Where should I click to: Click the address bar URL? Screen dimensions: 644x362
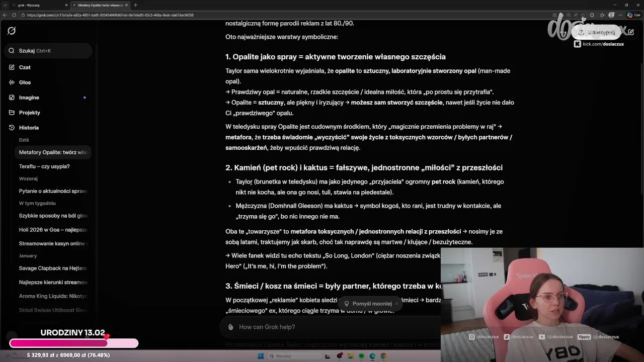110,15
